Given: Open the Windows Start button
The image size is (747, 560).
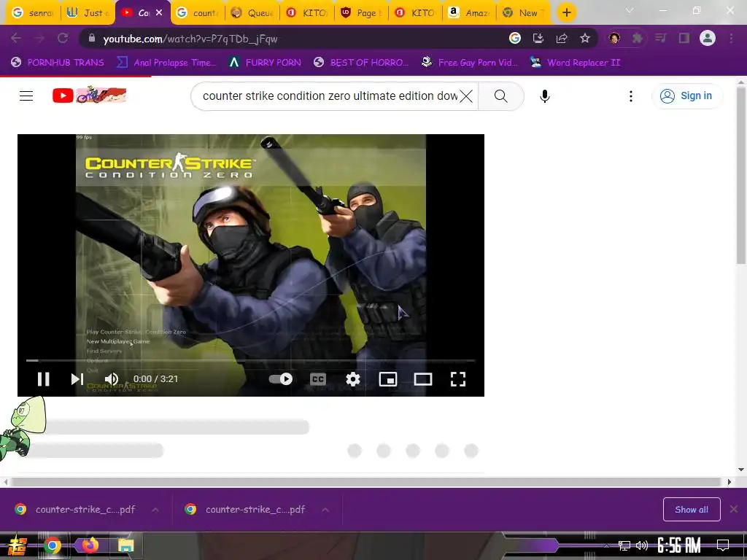Looking at the screenshot, I should 18,545.
